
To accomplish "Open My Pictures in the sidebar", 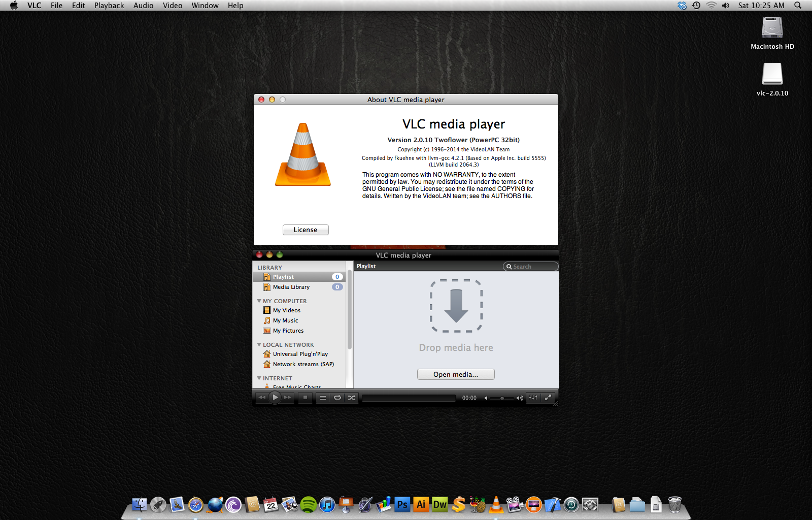I will pyautogui.click(x=299, y=331).
